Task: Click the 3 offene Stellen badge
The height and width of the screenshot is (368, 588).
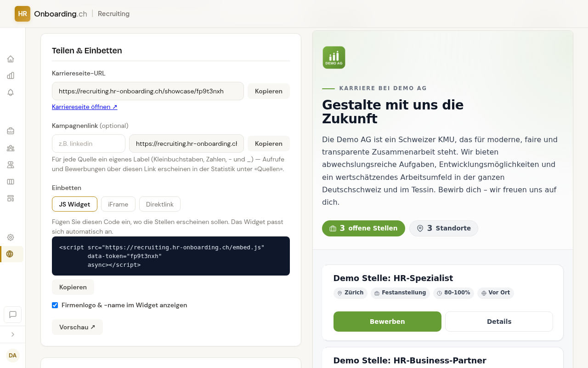Action: [363, 228]
